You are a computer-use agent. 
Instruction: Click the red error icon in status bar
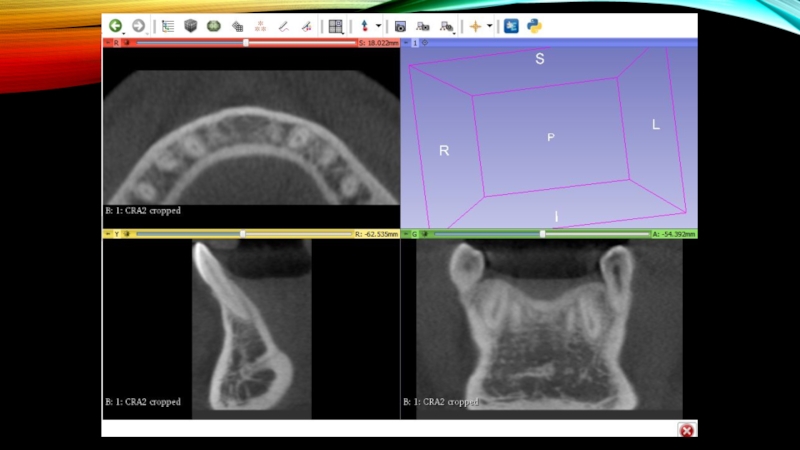point(686,429)
